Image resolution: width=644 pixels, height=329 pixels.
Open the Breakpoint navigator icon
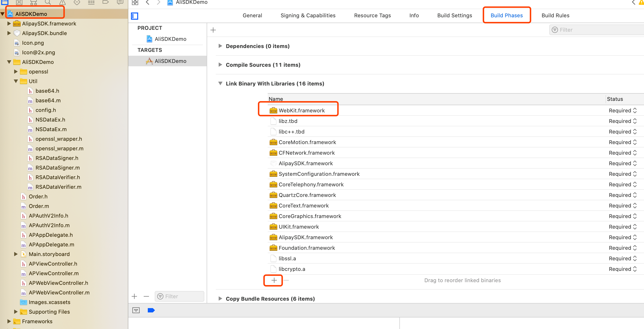click(105, 2)
